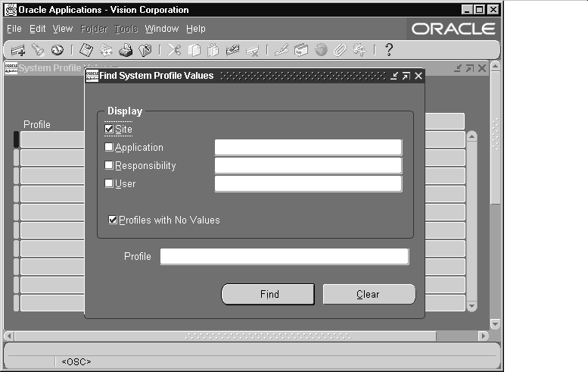Screen dimensions: 588x372
Task: Click the Attachments paperclip icon
Action: 340,50
